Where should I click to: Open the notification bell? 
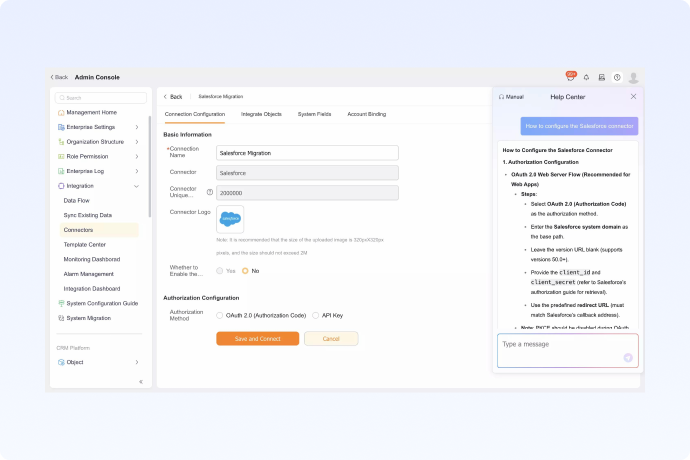586,77
